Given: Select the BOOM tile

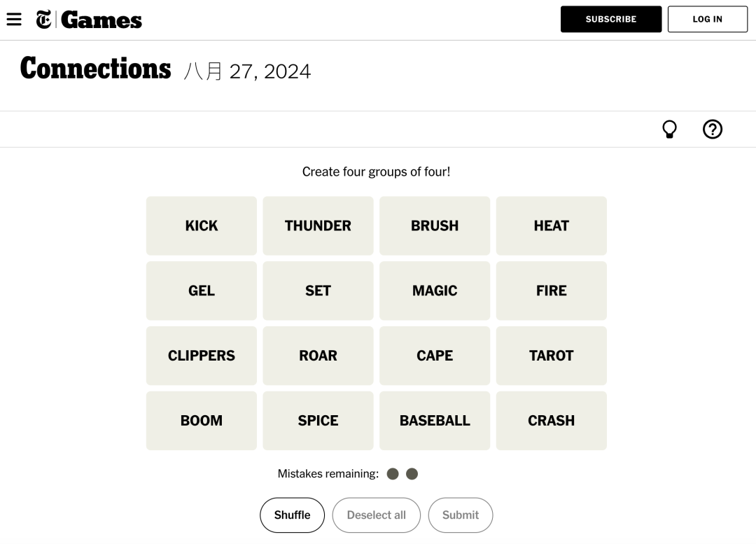Looking at the screenshot, I should coord(202,421).
